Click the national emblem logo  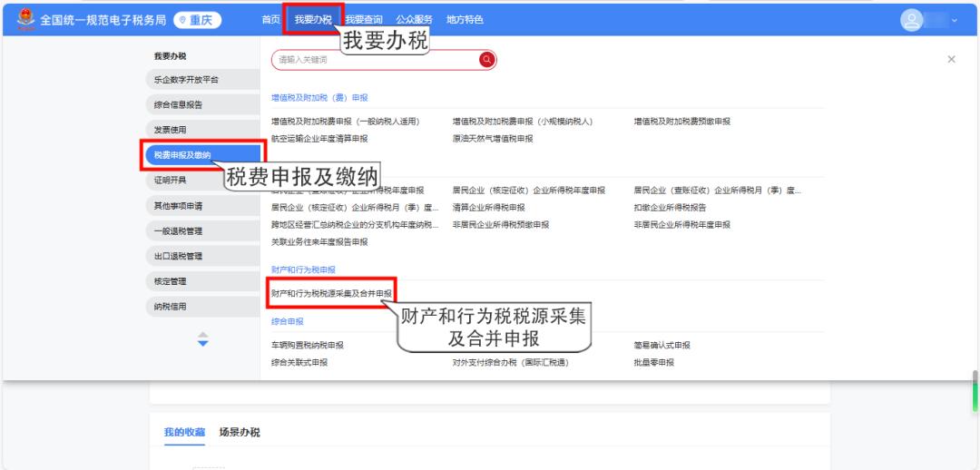tap(26, 20)
